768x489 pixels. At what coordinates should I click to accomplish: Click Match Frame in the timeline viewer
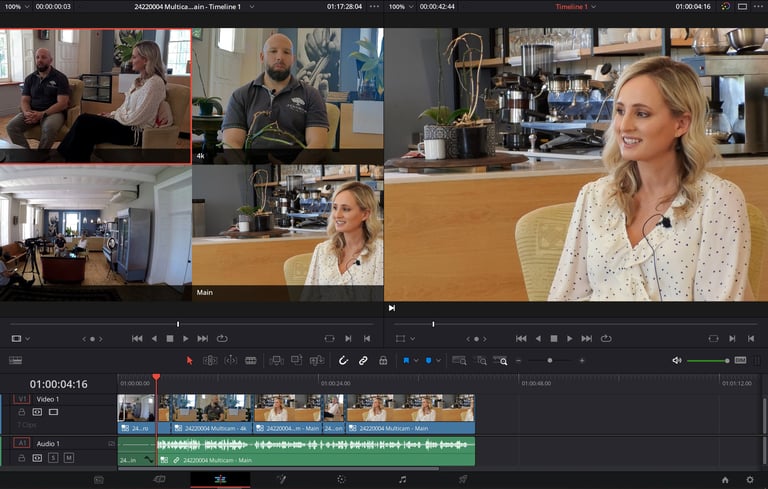[x=714, y=339]
